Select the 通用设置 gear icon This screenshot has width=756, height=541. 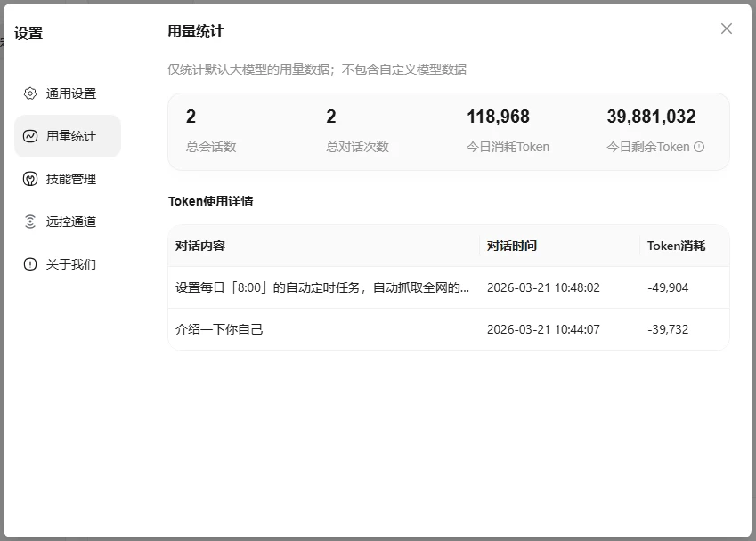click(28, 93)
